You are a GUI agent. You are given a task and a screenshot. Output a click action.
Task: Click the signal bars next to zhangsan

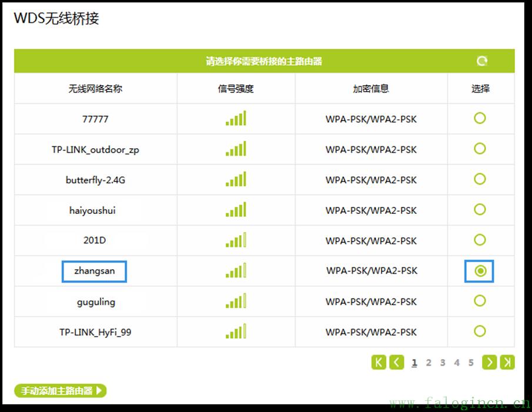[x=236, y=271]
